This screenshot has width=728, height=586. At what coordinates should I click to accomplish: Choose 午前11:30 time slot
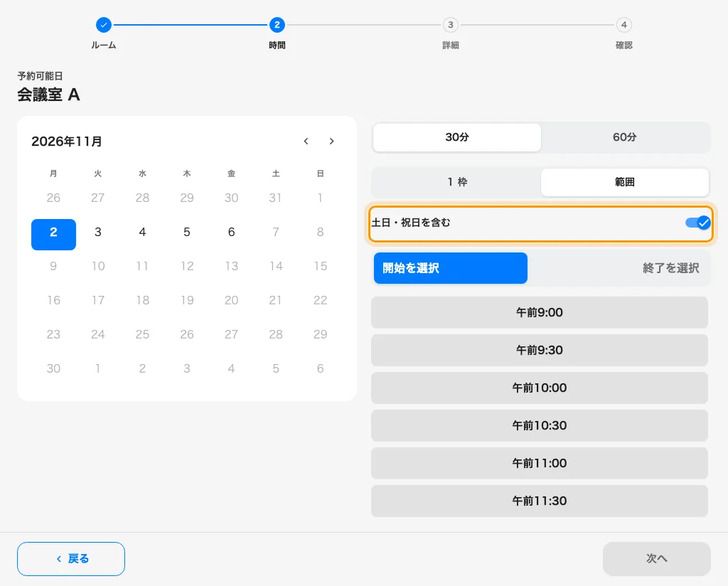540,501
